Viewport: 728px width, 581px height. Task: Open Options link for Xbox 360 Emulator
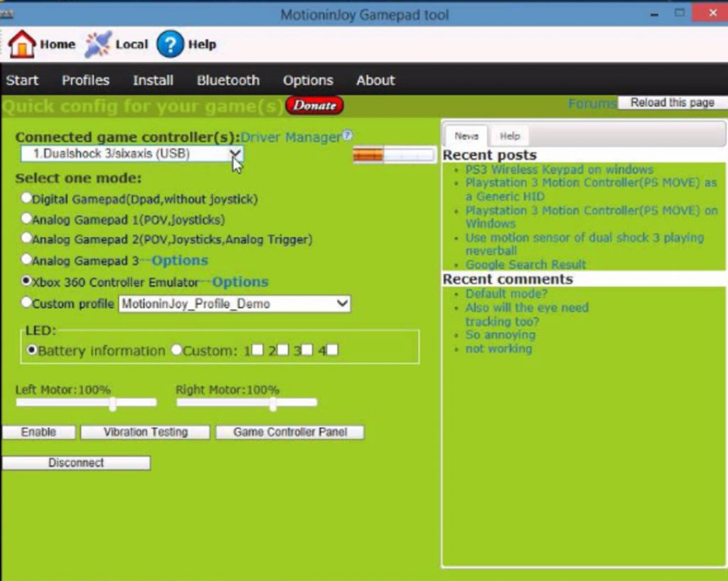point(240,282)
